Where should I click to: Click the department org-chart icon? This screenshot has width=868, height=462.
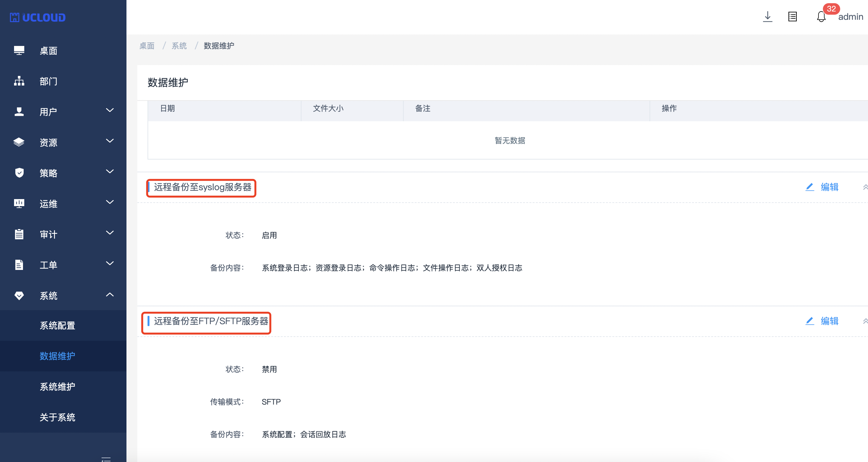click(x=19, y=81)
